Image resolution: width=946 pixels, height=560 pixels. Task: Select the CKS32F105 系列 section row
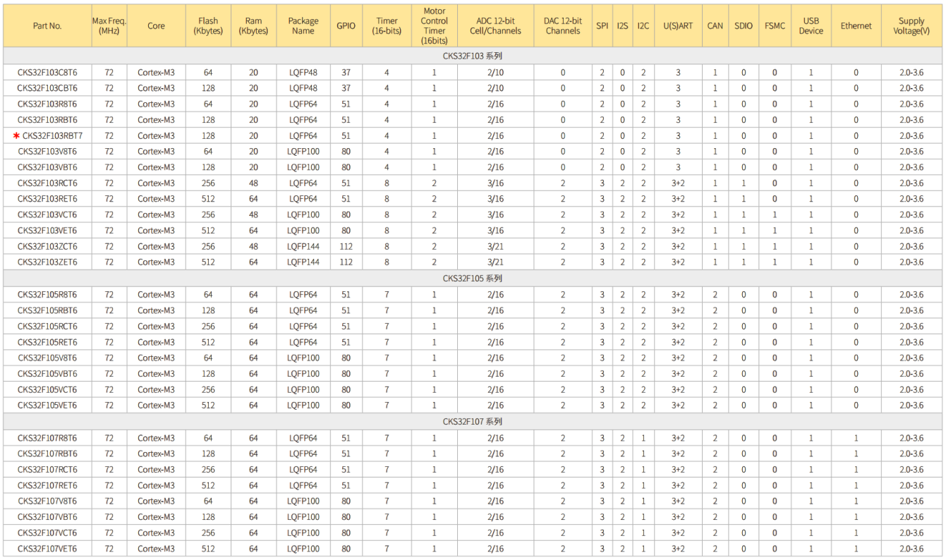pyautogui.click(x=473, y=279)
